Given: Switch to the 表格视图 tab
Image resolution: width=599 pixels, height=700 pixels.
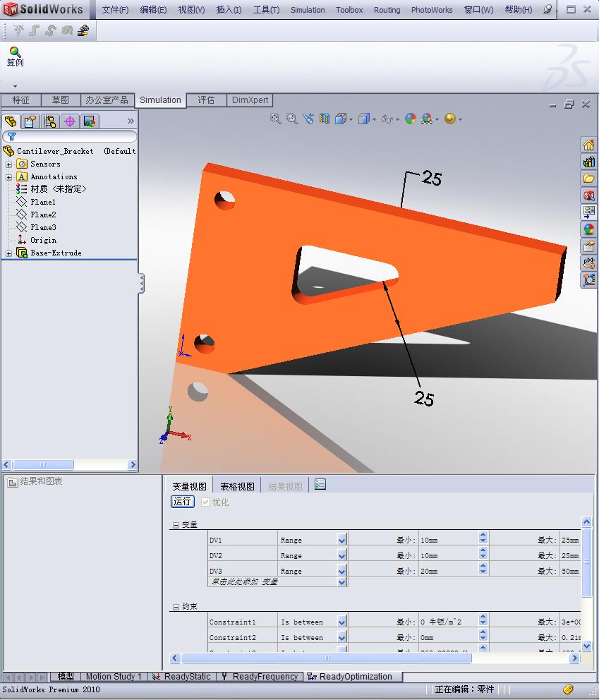Looking at the screenshot, I should click(x=237, y=486).
